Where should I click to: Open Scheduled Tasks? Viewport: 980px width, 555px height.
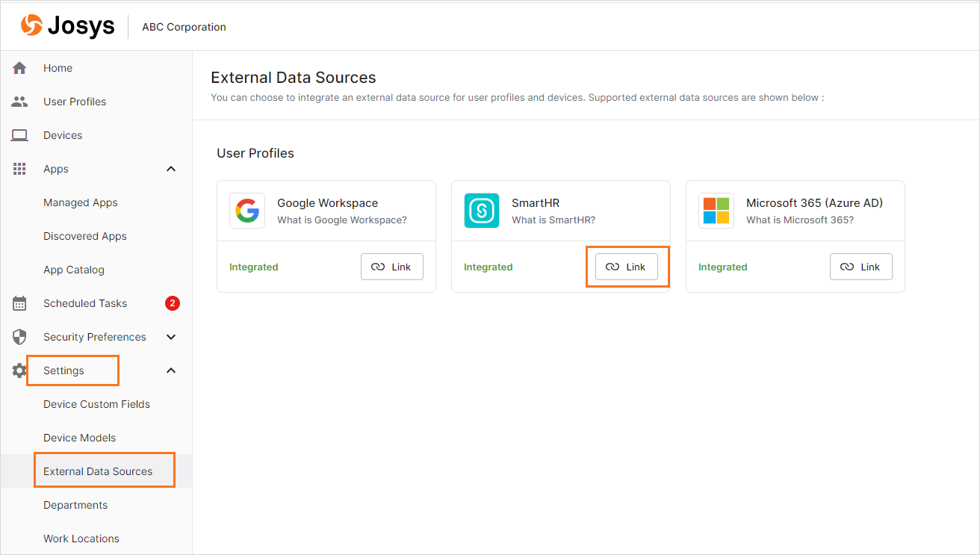pyautogui.click(x=85, y=303)
